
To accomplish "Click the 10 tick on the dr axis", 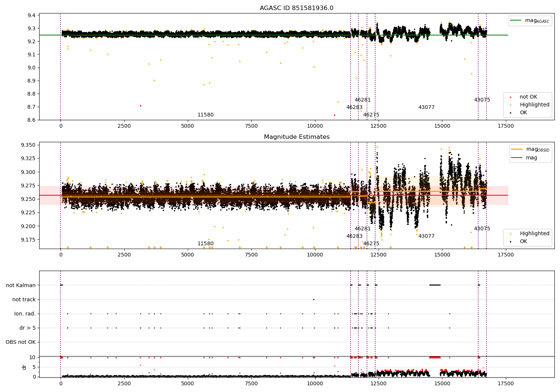I will click(x=32, y=357).
